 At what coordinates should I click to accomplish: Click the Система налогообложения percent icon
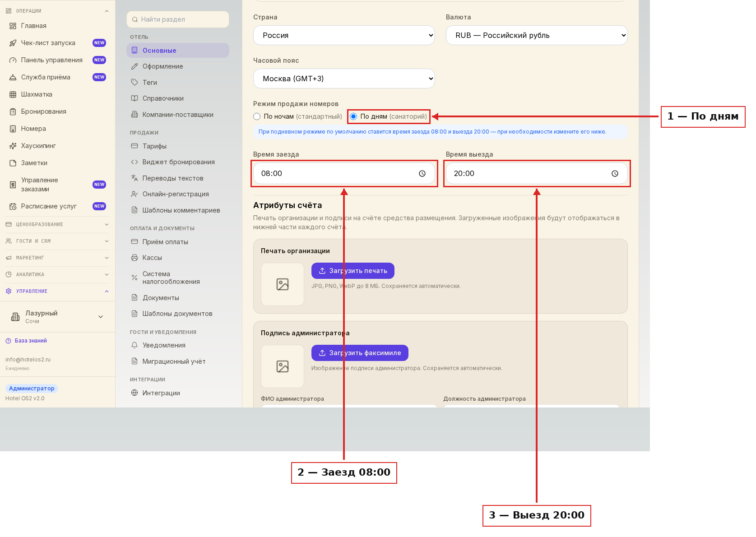tap(135, 278)
